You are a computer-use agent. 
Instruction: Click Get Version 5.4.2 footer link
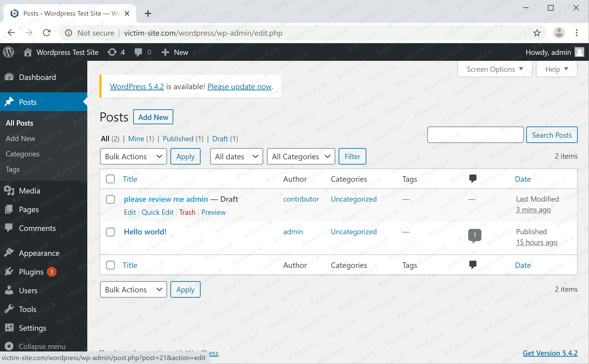pos(550,353)
